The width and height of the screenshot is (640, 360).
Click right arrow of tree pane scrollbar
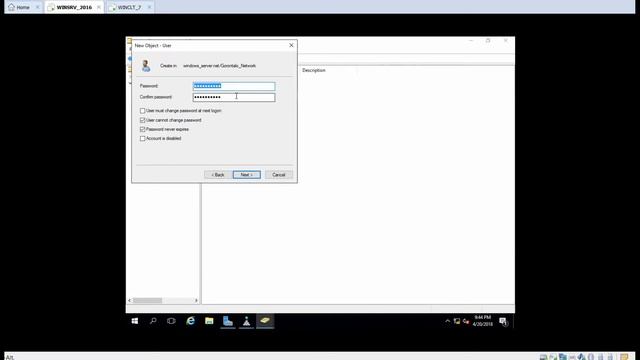click(196, 300)
